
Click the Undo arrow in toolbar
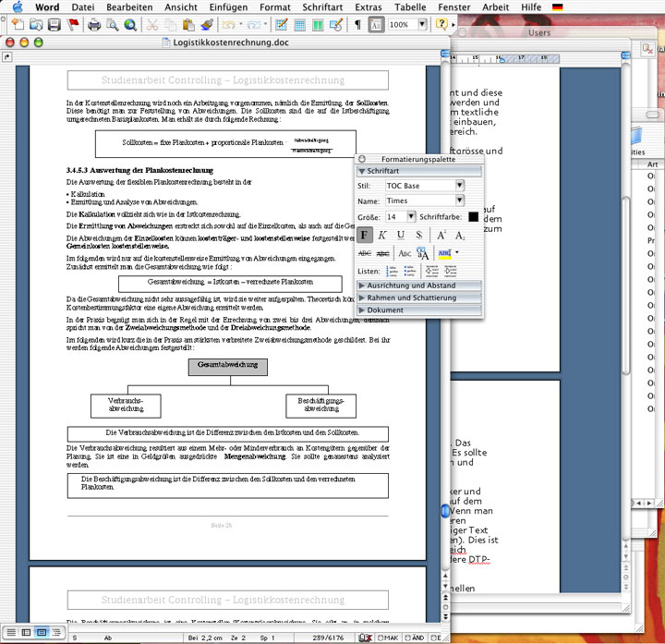point(229,25)
